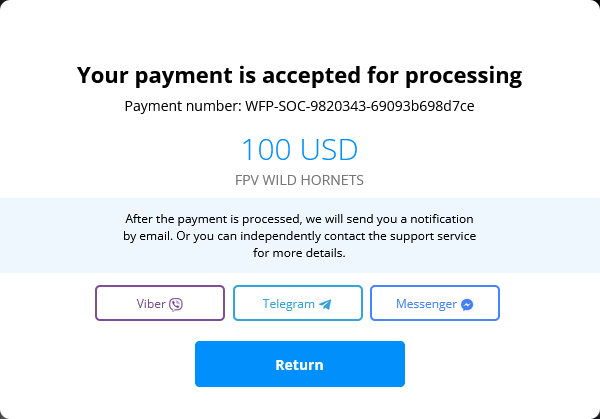Contact support through Telegram button
The height and width of the screenshot is (419, 600).
pyautogui.click(x=297, y=303)
